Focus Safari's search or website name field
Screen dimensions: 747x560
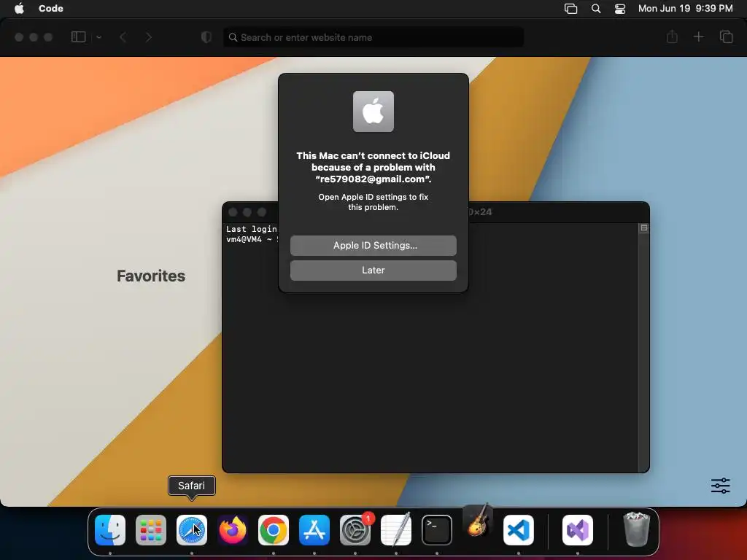(x=373, y=37)
